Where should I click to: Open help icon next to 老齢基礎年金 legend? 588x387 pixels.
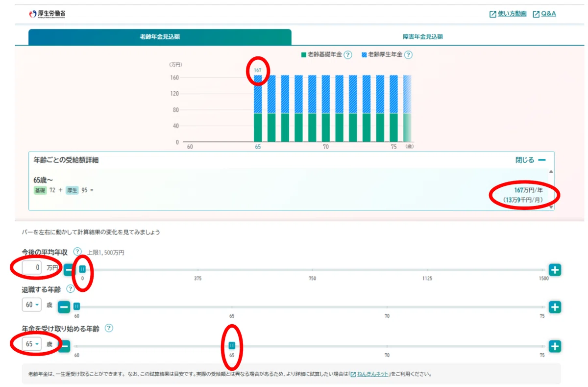click(348, 55)
